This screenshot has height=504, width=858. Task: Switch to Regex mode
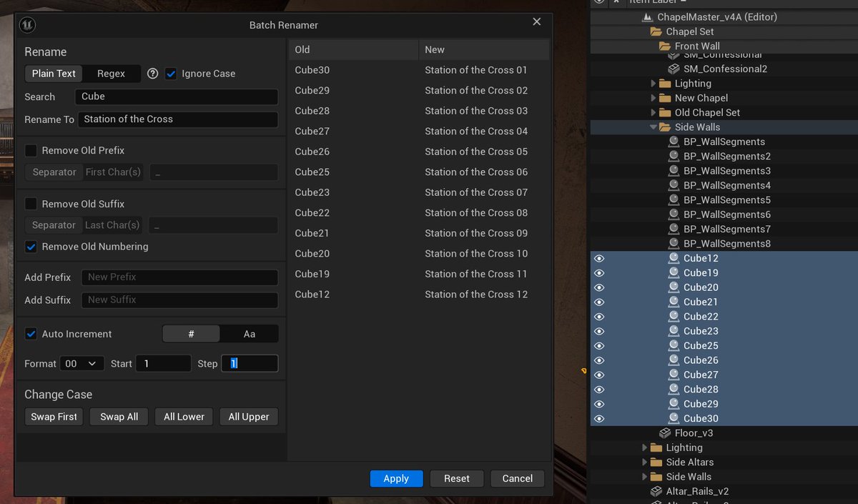click(x=111, y=74)
